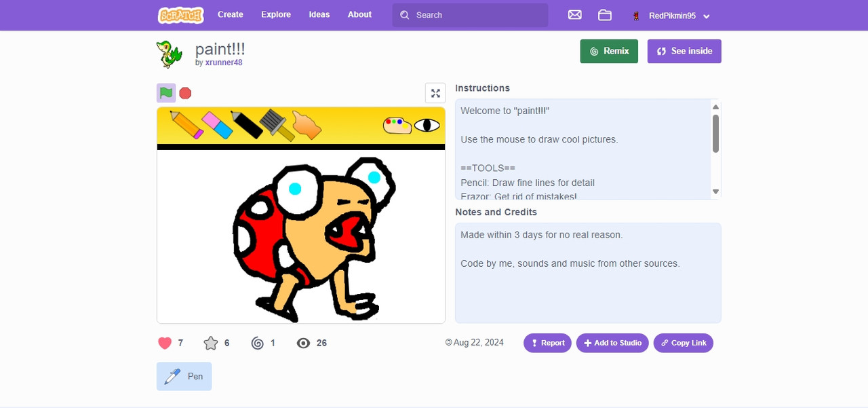Expand the RedPikmin95 account dropdown
Viewport: 868px width, 408px height.
(x=707, y=16)
